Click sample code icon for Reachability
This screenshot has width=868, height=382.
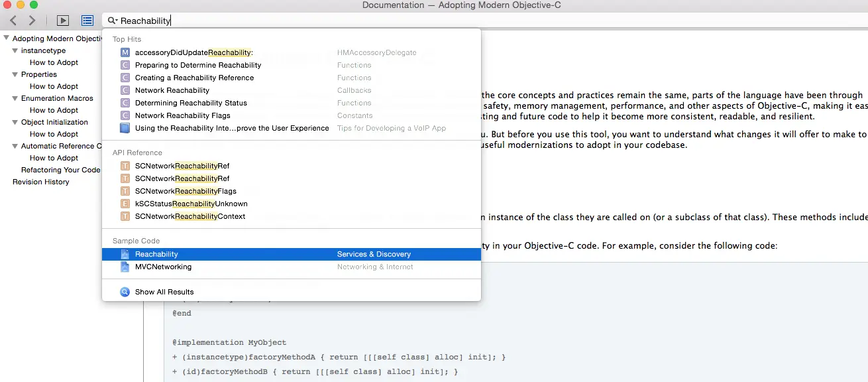coord(125,254)
